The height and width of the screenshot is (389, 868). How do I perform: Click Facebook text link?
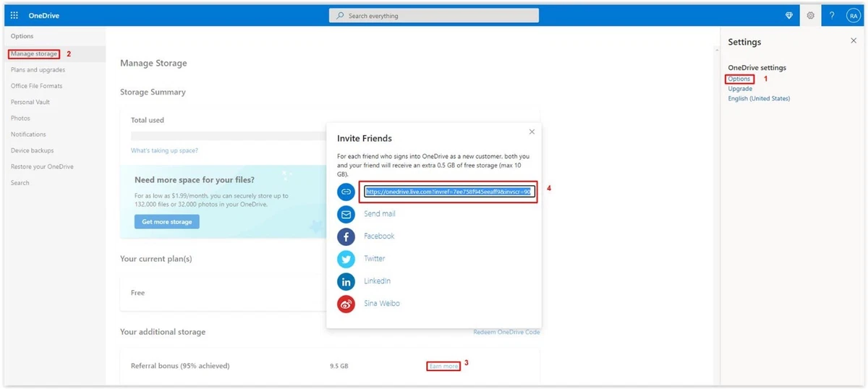(379, 236)
